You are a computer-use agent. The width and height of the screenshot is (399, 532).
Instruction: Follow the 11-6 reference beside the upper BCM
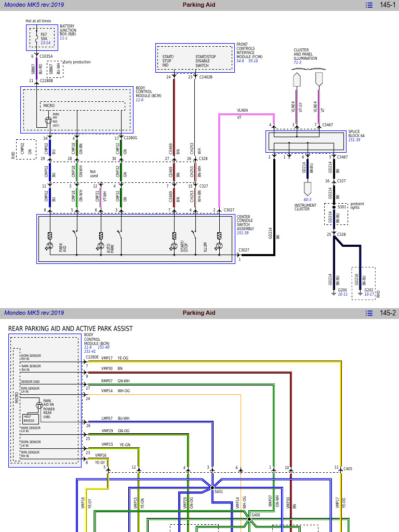(x=139, y=100)
